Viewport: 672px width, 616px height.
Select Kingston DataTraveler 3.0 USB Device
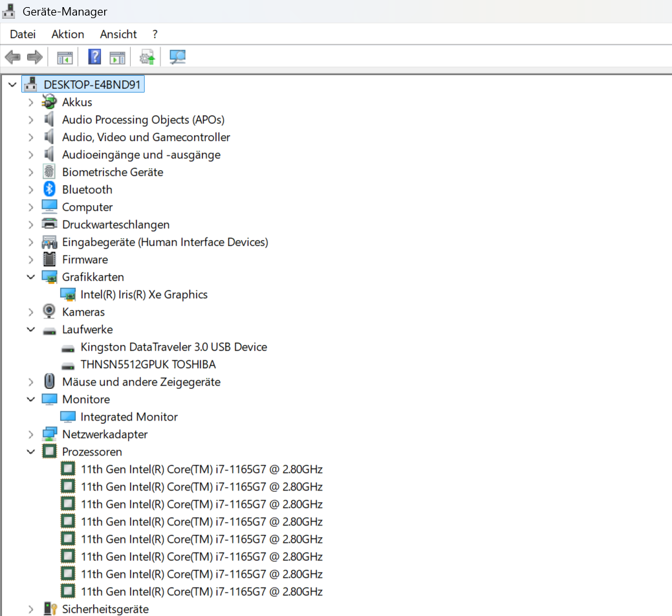(173, 347)
